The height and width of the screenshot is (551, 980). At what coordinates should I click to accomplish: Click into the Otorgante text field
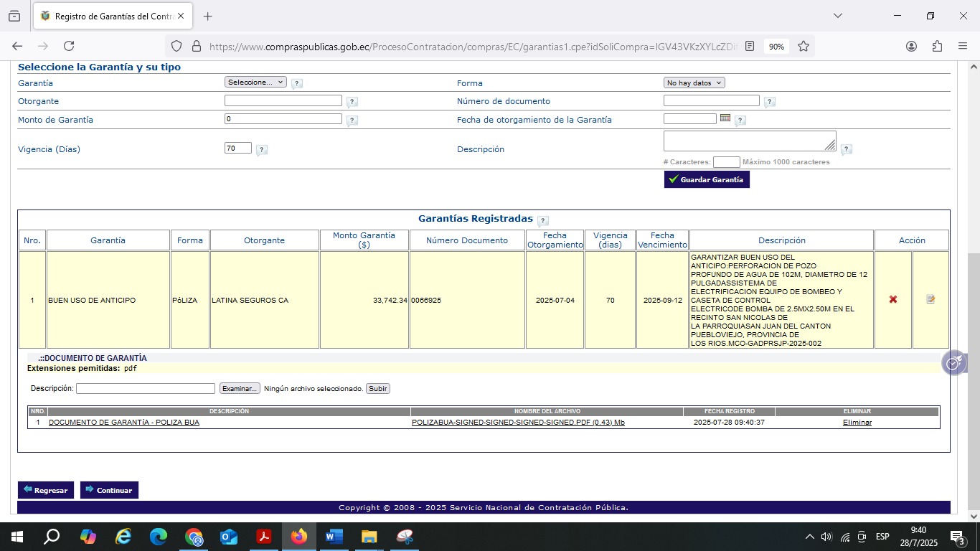(x=283, y=100)
